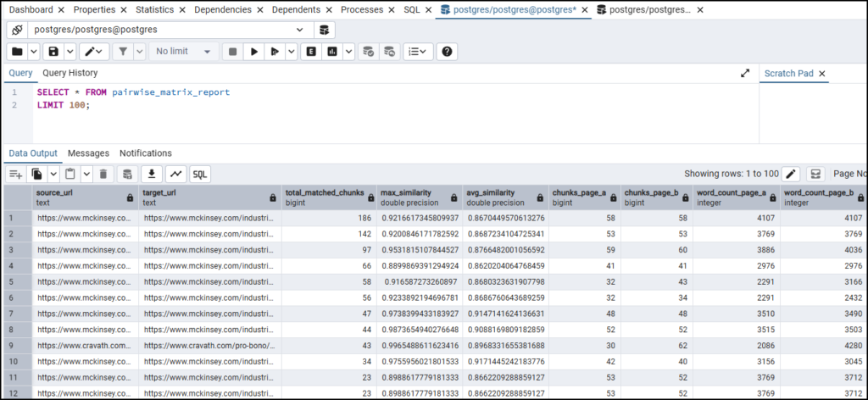Maximize the query editor with expand arrow

(x=745, y=73)
